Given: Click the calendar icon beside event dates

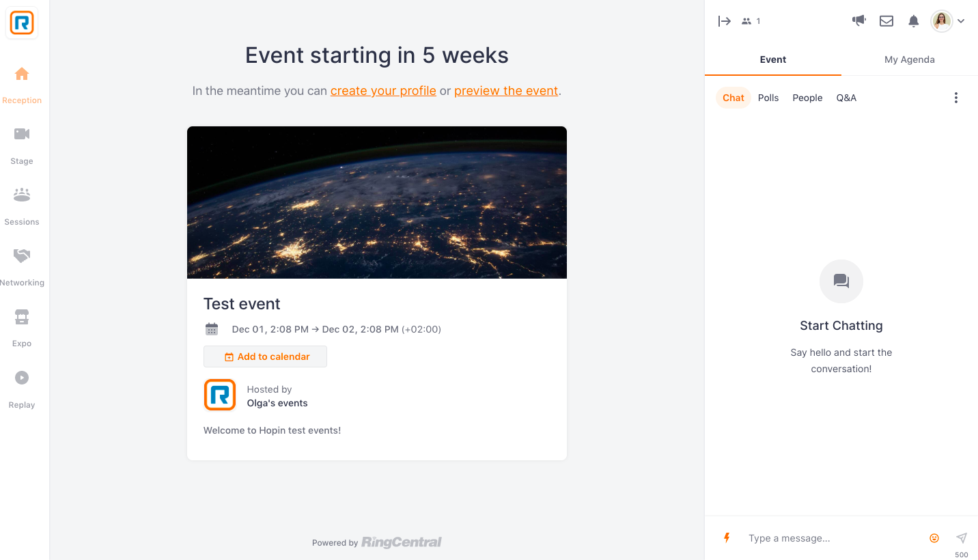Looking at the screenshot, I should click(212, 329).
